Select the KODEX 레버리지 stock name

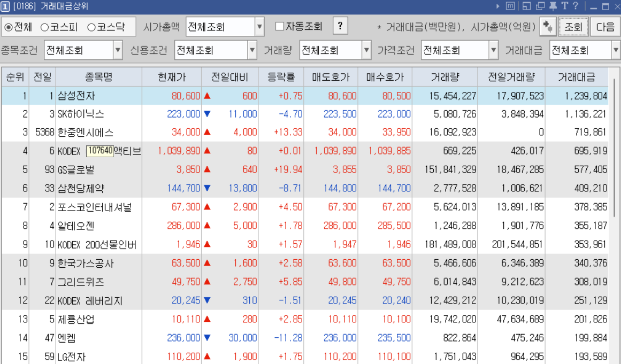[x=90, y=301]
